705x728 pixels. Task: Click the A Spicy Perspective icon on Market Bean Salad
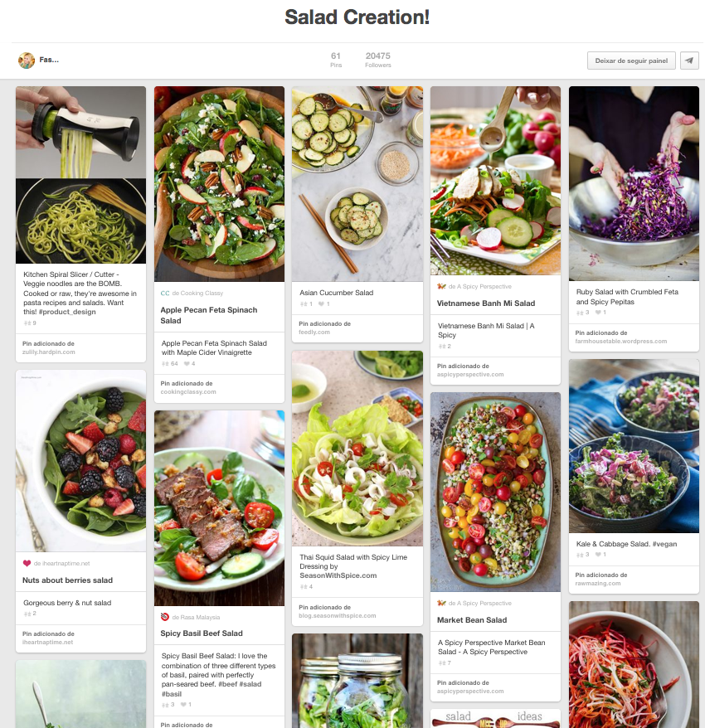441,603
